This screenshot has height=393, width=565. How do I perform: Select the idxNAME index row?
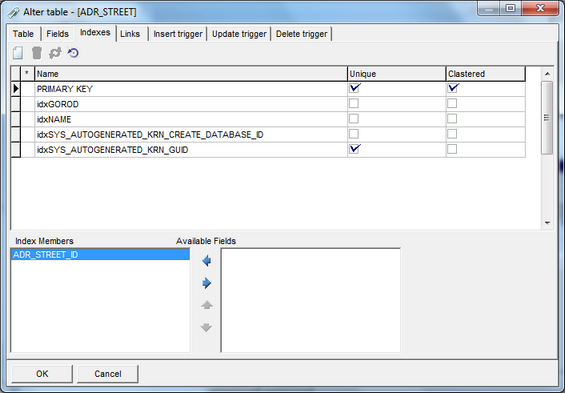[x=191, y=119]
